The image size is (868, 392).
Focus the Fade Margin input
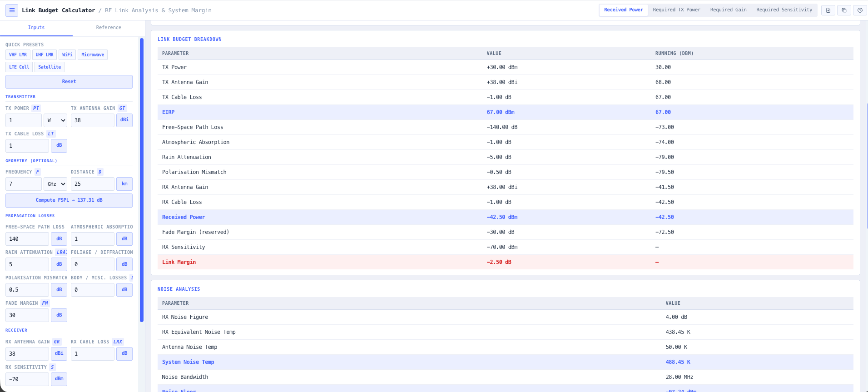(x=27, y=315)
